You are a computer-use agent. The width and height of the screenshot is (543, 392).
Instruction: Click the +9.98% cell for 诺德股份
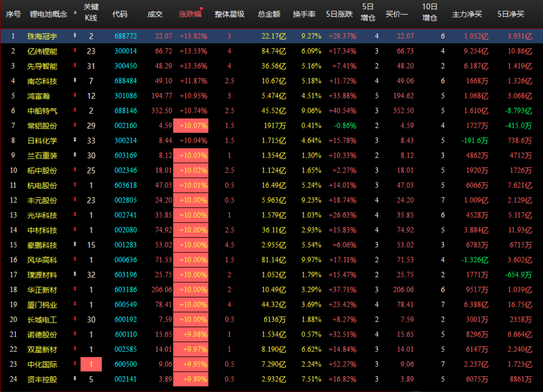pyautogui.click(x=191, y=334)
